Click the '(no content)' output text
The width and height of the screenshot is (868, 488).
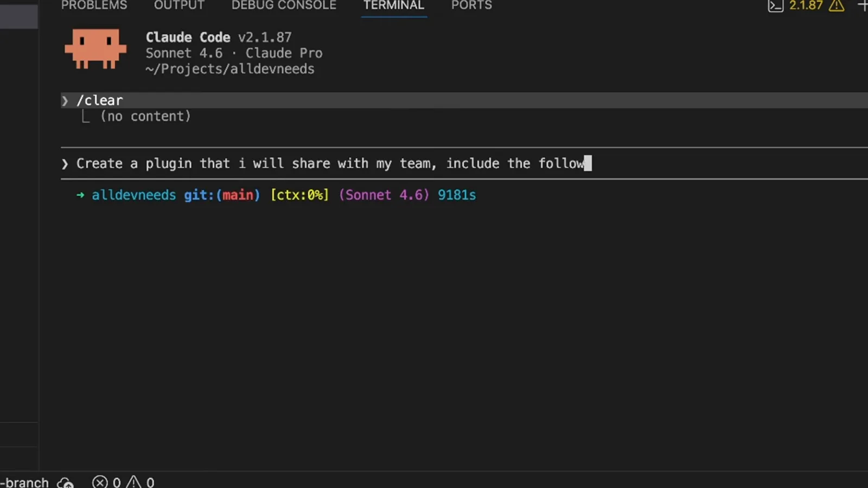coord(145,116)
